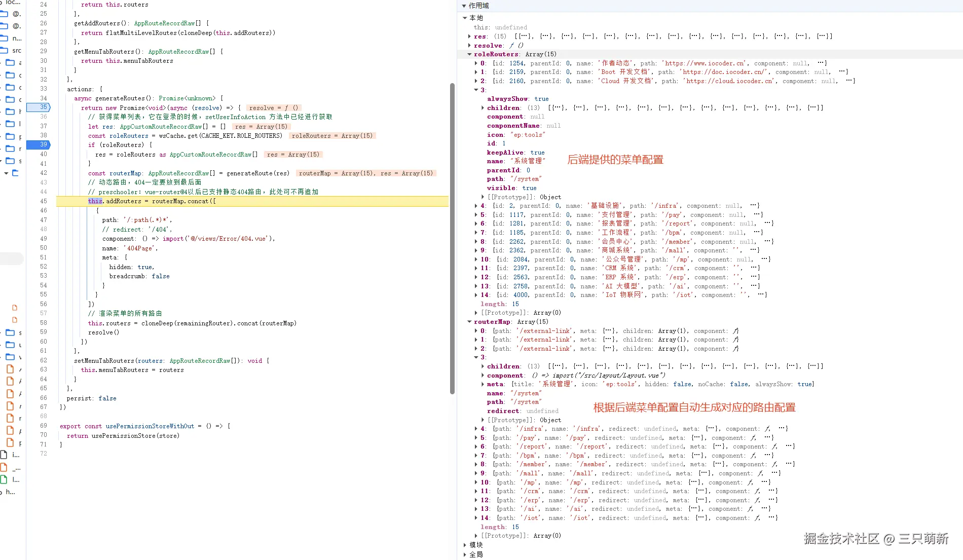Image resolution: width=963 pixels, height=560 pixels.
Task: Click the highlighted 'this.addRouters' execution line
Action: pyautogui.click(x=252, y=201)
